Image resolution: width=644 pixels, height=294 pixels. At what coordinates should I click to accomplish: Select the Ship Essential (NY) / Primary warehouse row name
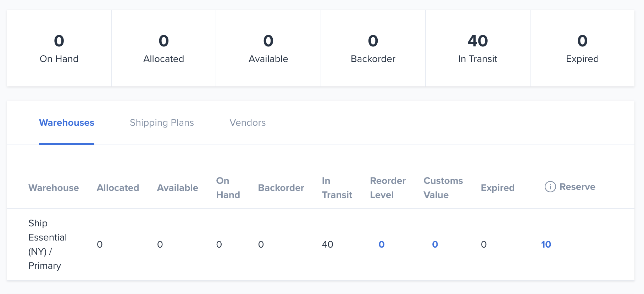pos(48,244)
